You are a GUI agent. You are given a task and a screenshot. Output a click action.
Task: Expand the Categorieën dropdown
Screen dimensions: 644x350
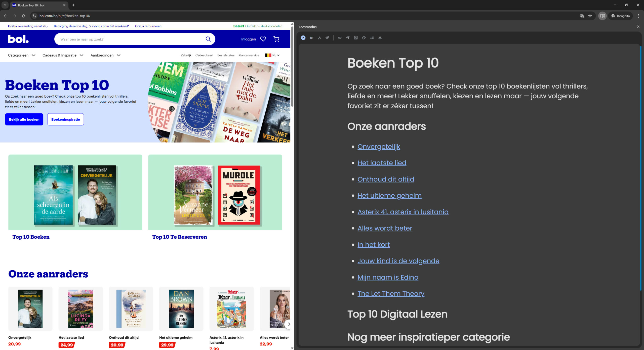[x=22, y=55]
